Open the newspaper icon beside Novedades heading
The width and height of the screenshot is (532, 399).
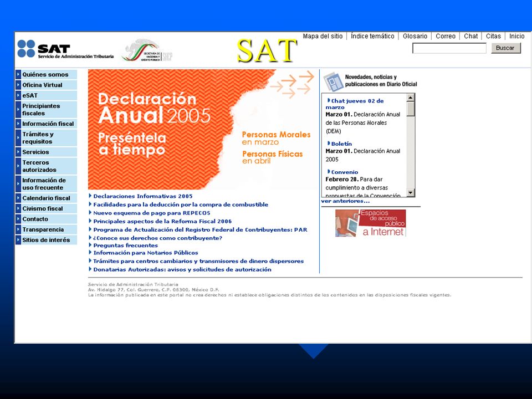(x=333, y=81)
